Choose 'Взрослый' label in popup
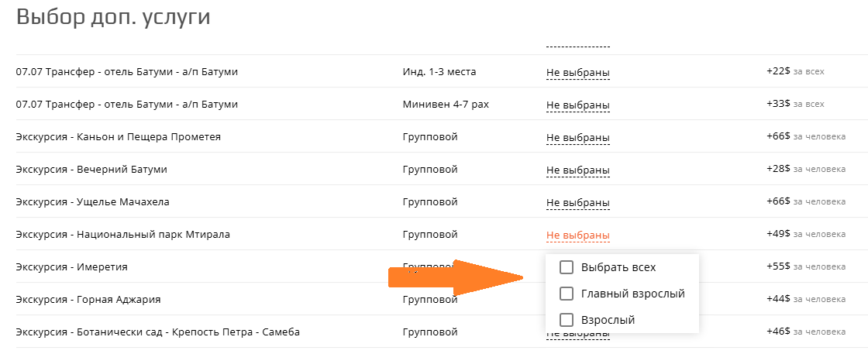 [x=608, y=320]
